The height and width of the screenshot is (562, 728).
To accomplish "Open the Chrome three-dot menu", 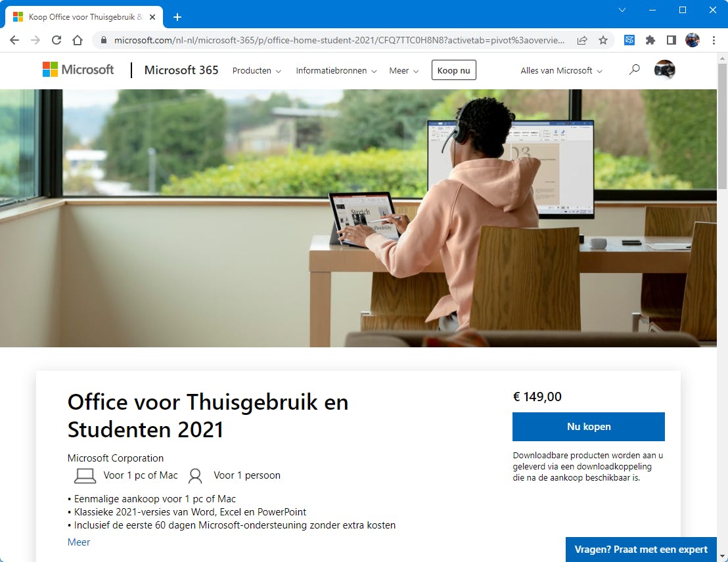I will pyautogui.click(x=714, y=40).
